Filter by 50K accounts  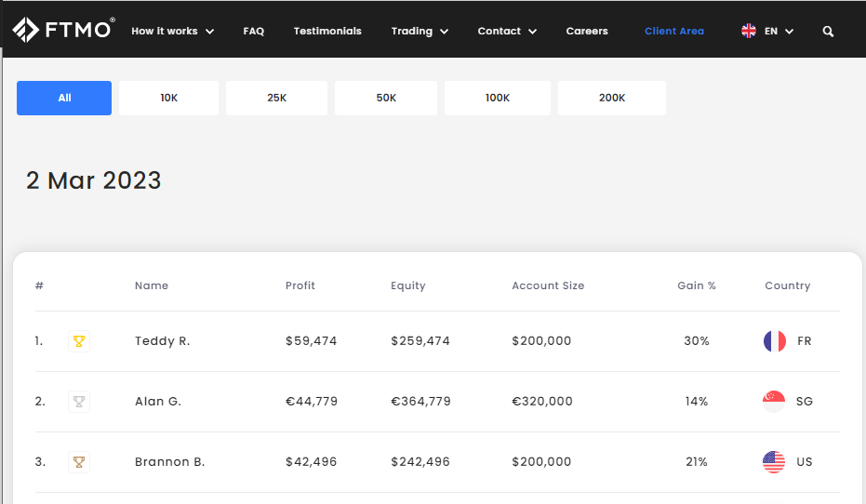pyautogui.click(x=386, y=98)
